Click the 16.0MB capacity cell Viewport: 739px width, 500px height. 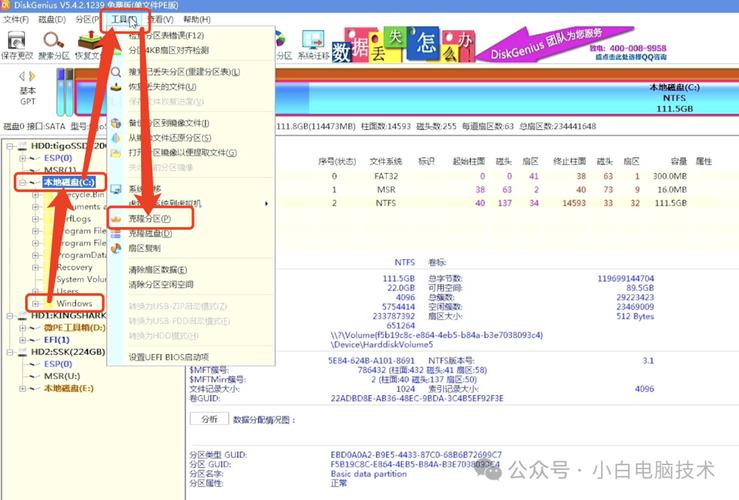[x=672, y=189]
